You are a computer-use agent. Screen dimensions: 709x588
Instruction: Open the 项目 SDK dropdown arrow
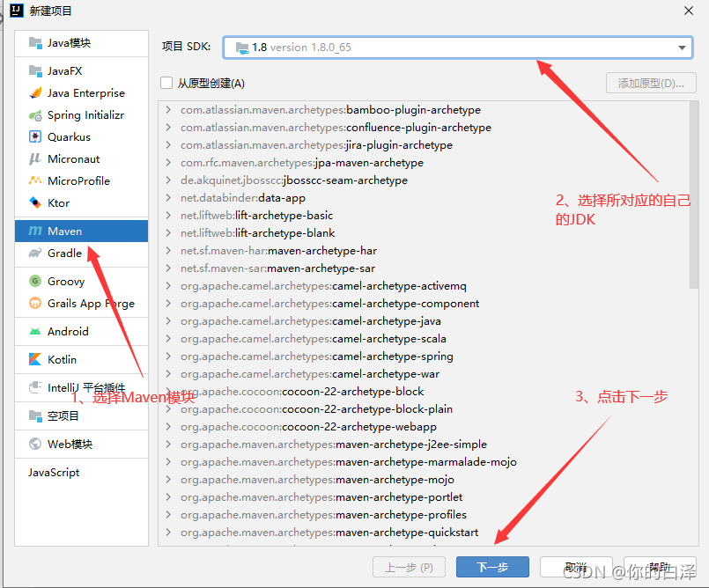pos(682,48)
